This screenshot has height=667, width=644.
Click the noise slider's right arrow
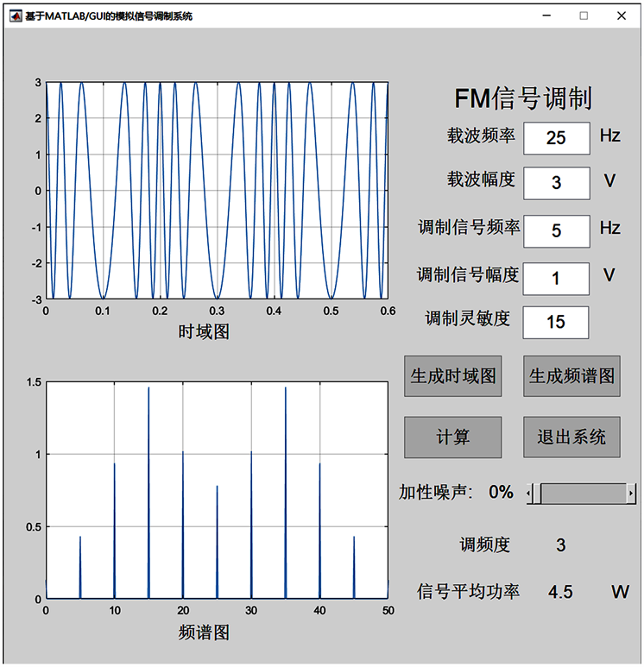(x=631, y=494)
